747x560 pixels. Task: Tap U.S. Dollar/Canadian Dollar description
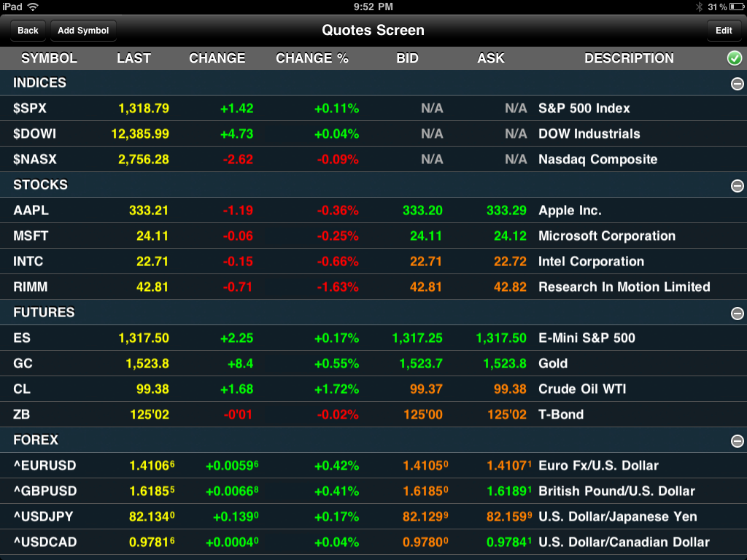click(x=624, y=542)
